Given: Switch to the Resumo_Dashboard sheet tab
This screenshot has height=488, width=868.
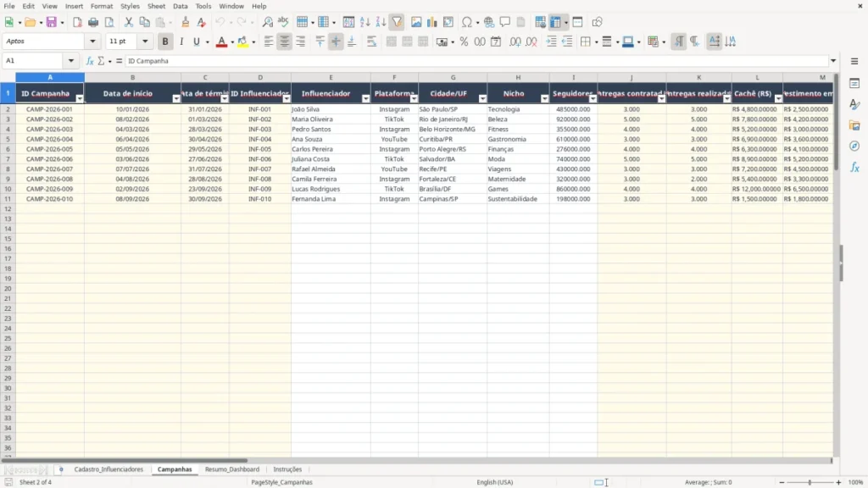Looking at the screenshot, I should tap(232, 469).
